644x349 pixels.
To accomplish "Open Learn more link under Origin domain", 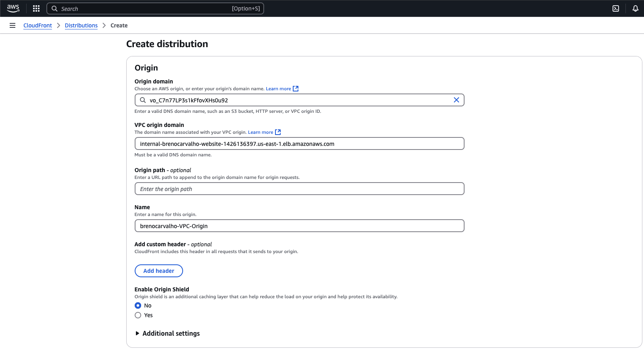I will (x=278, y=89).
